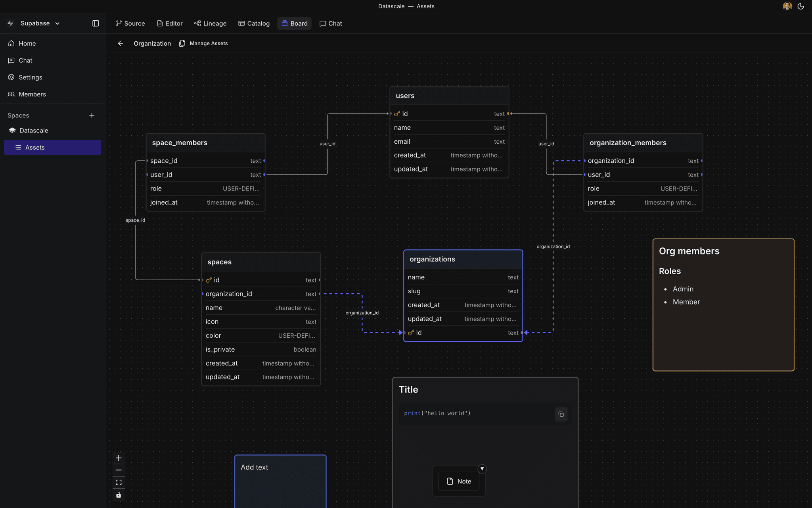Switch to the Board tab
This screenshot has width=812, height=508.
coord(294,23)
